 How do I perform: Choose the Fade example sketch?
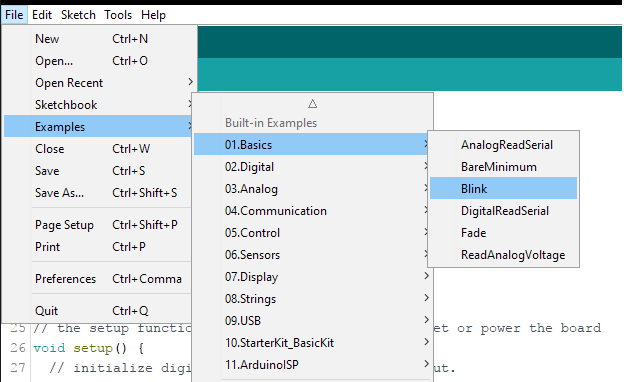click(503, 232)
